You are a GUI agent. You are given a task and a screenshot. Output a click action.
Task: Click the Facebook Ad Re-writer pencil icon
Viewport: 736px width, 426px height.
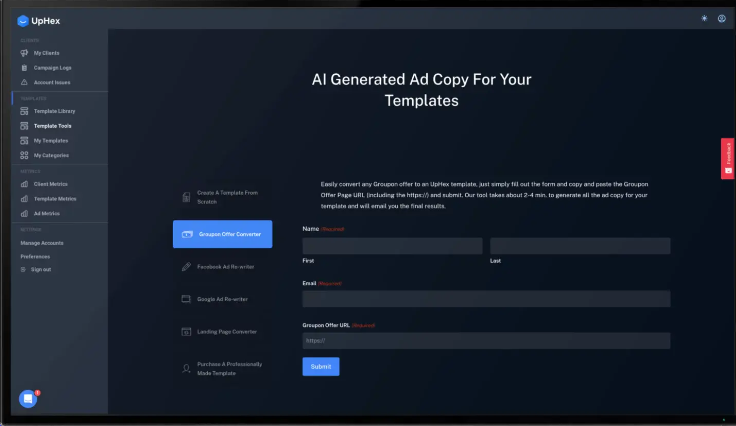pos(186,266)
